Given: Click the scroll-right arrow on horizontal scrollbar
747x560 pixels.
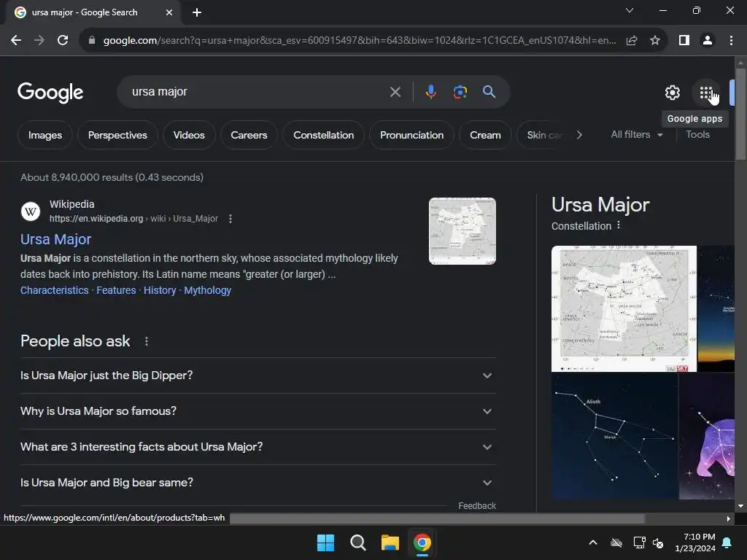Looking at the screenshot, I should point(728,518).
